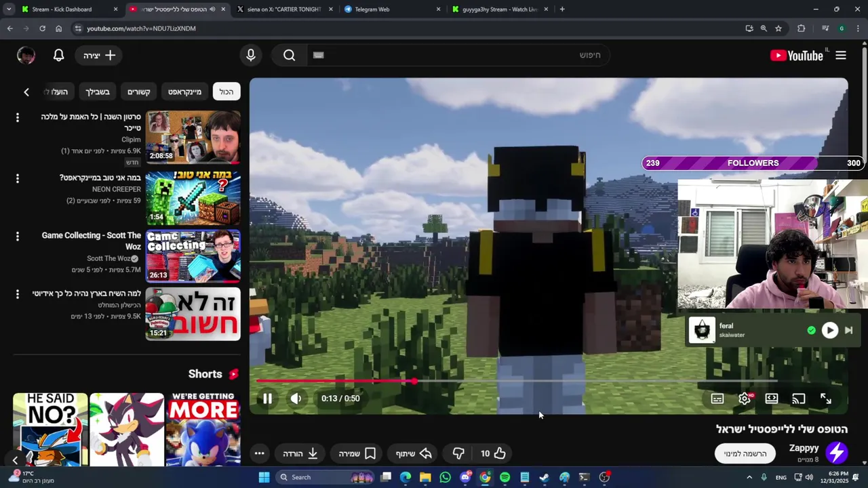Toggle subtitles in video player
This screenshot has height=488, width=868.
pyautogui.click(x=717, y=399)
